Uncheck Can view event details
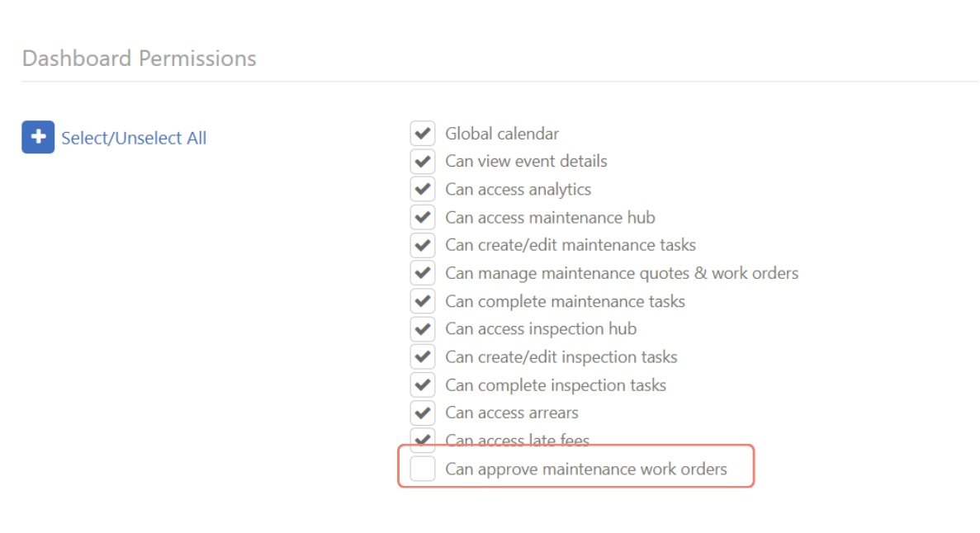Image resolution: width=980 pixels, height=533 pixels. [423, 161]
